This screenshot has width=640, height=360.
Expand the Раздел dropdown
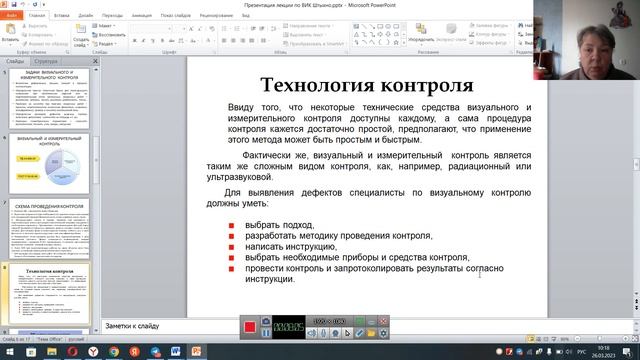[105, 44]
